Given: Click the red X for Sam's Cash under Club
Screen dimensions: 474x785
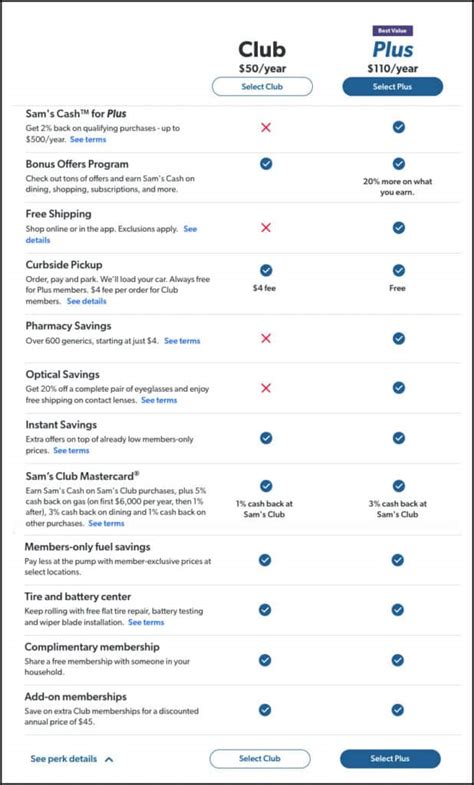Looking at the screenshot, I should [x=266, y=127].
